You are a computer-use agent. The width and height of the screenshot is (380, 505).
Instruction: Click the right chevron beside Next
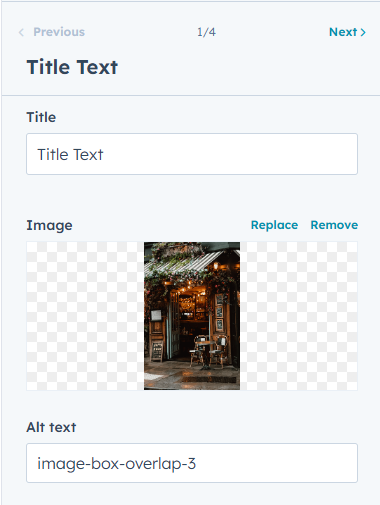click(x=363, y=32)
